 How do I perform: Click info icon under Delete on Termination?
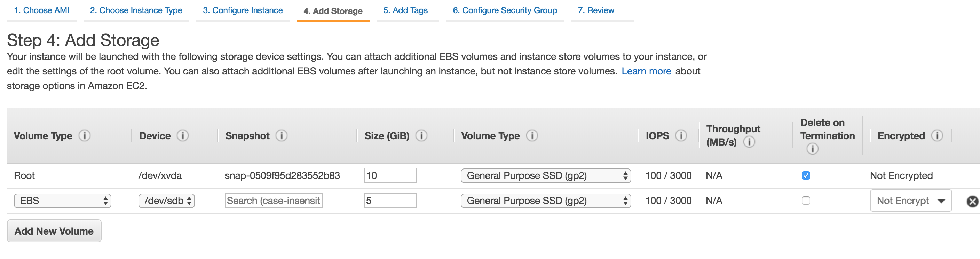pos(812,149)
